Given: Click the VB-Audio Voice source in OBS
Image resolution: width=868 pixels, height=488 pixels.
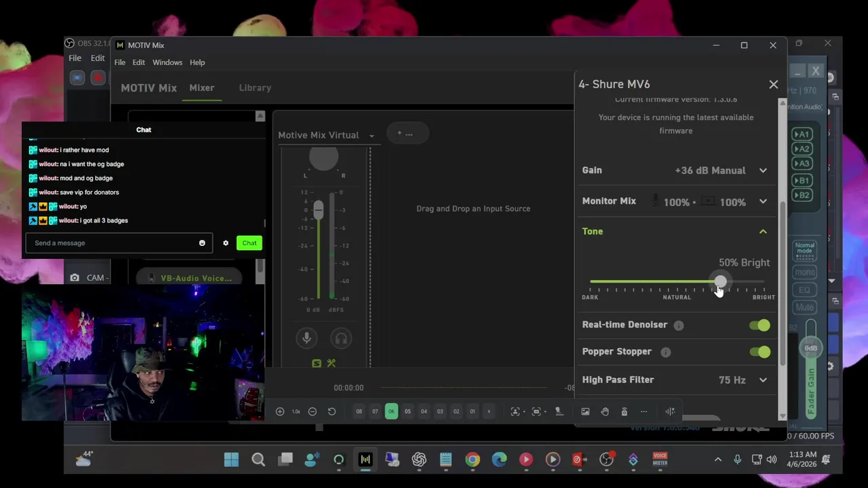Looking at the screenshot, I should 191,278.
